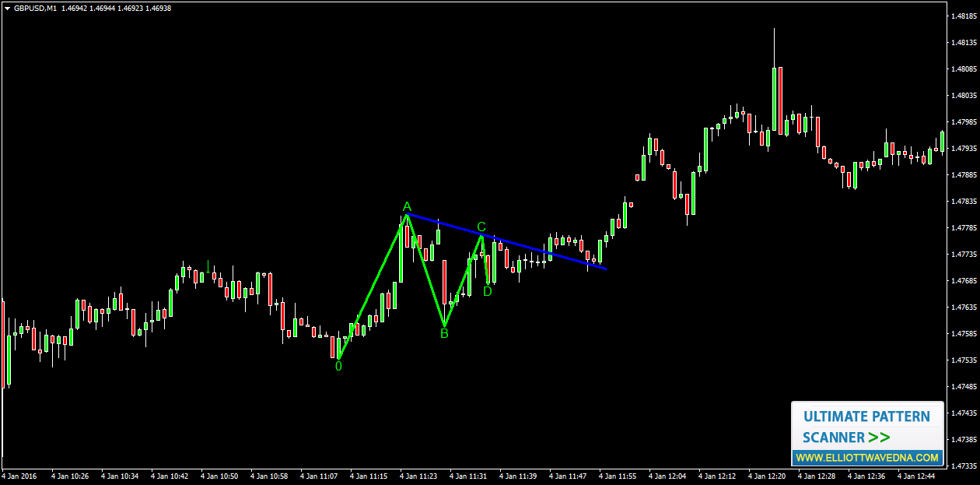Click the blue trendline's right end
The height and width of the screenshot is (485, 980).
click(604, 269)
